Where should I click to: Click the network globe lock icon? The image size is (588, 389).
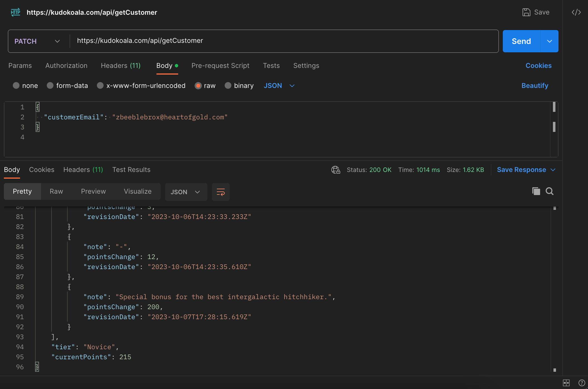tap(336, 170)
